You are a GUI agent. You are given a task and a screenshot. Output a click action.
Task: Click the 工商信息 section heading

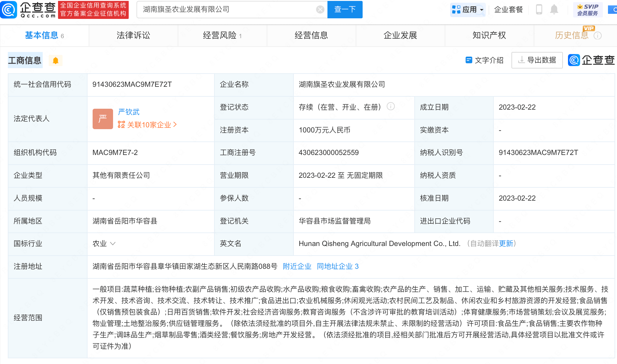click(25, 60)
